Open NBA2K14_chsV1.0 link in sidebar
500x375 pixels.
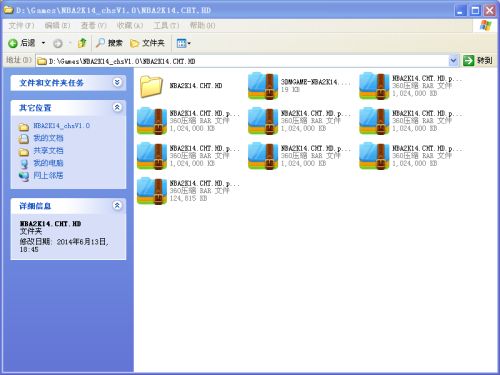[61, 126]
